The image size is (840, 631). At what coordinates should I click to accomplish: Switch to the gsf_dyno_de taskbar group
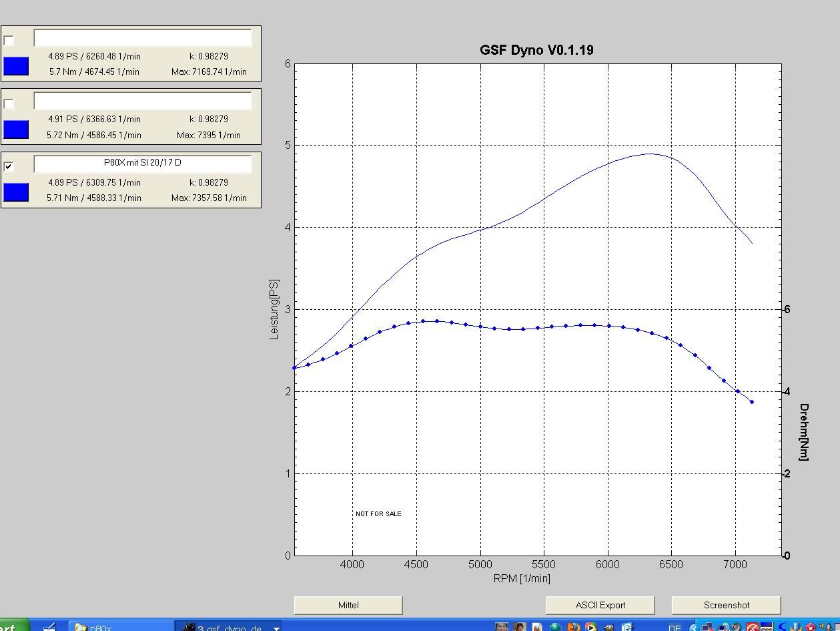224,627
